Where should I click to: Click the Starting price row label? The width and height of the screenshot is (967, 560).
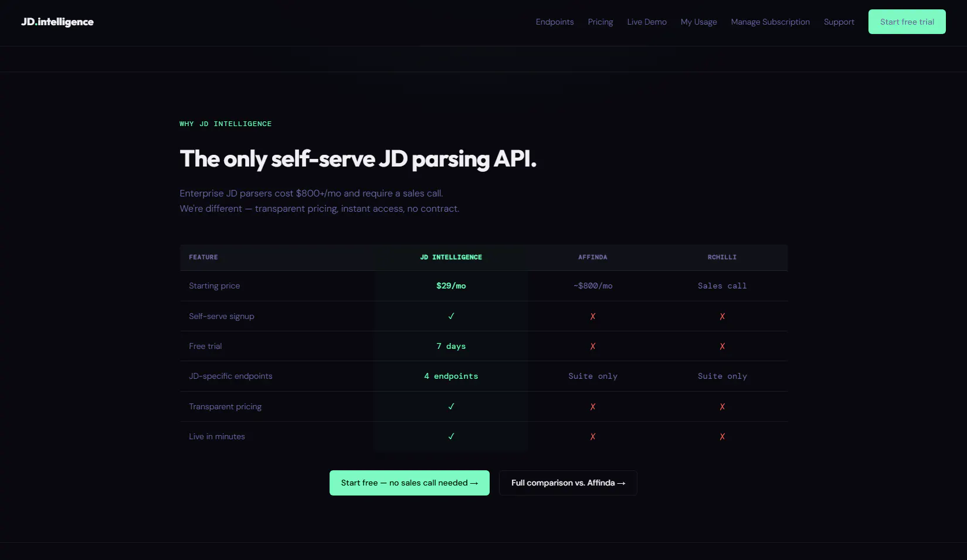click(x=215, y=286)
